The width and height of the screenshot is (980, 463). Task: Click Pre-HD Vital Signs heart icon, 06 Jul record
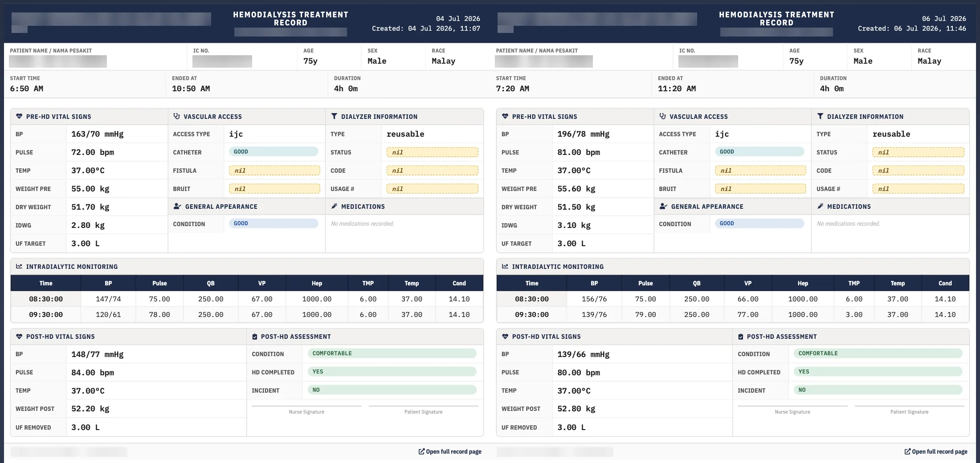click(x=505, y=116)
